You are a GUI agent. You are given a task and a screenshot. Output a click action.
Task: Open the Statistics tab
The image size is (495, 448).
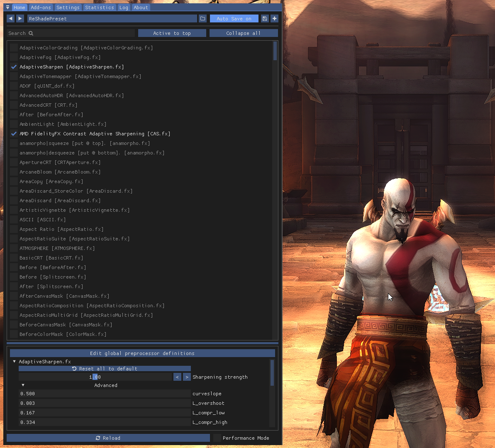point(100,7)
